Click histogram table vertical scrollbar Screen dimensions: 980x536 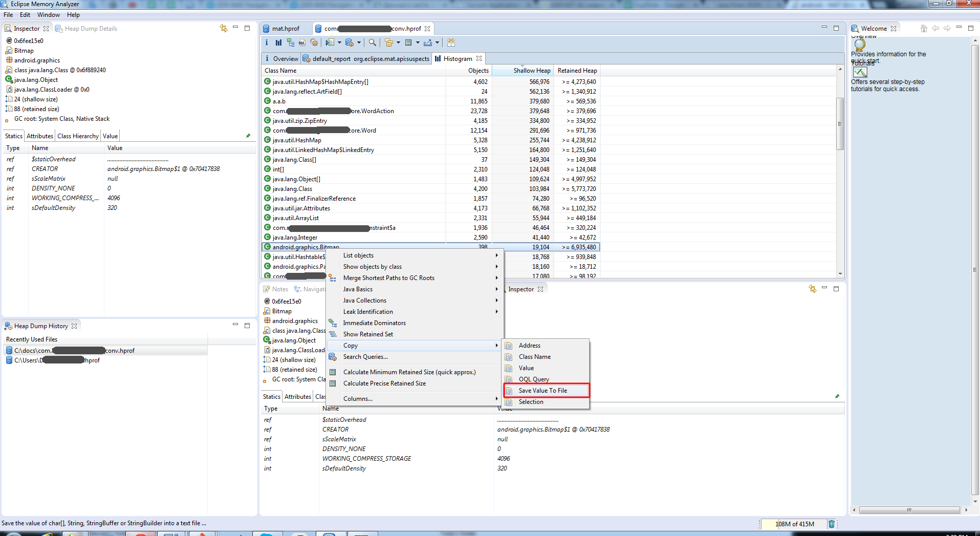point(840,123)
